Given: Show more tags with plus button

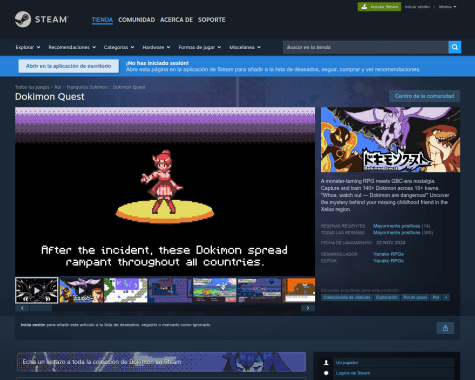Looking at the screenshot, I should 446,297.
